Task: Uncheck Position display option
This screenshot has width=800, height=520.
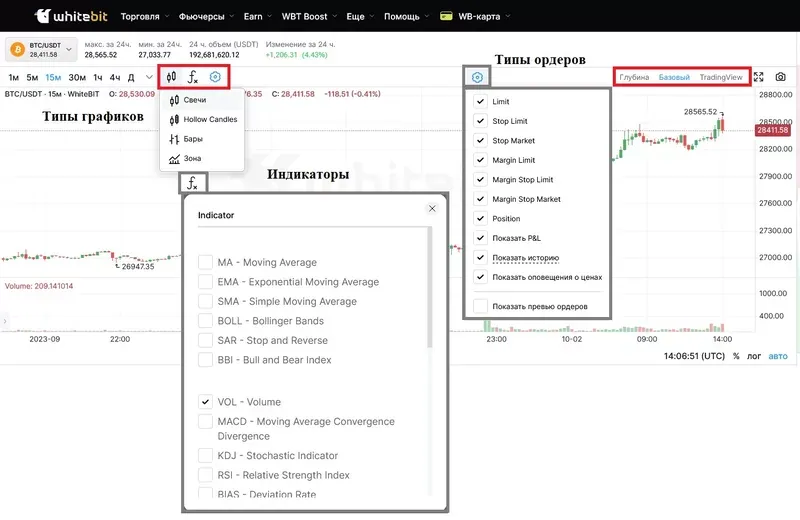Action: tap(480, 218)
